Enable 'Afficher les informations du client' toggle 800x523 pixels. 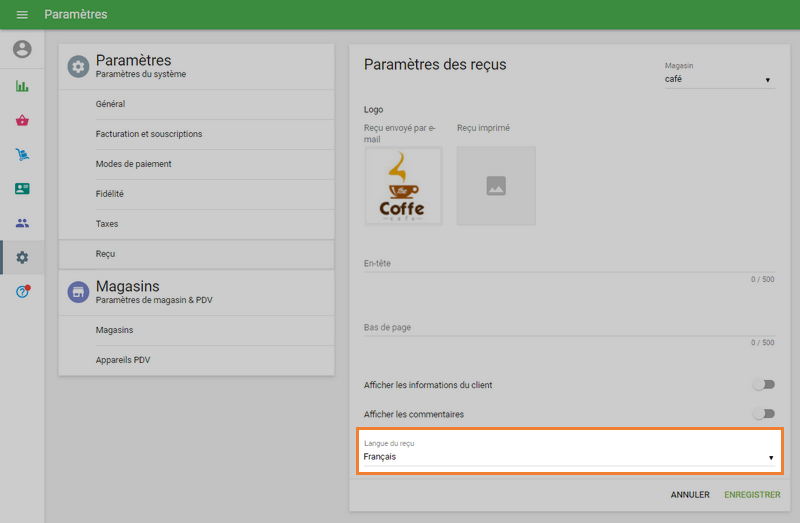[764, 384]
